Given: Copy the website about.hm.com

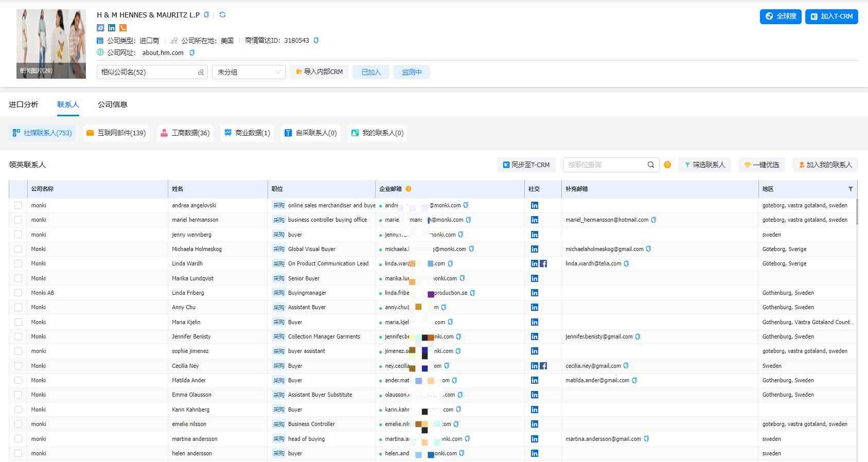Looking at the screenshot, I should coord(192,53).
